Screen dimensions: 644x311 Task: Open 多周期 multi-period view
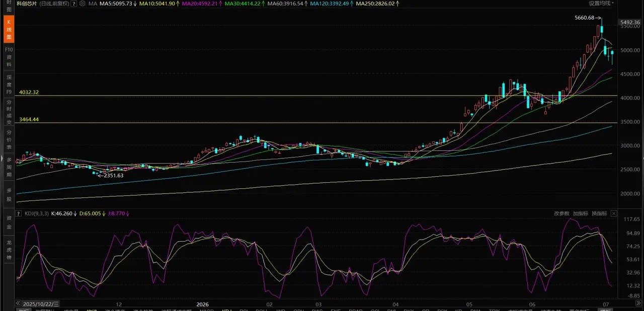9,167
